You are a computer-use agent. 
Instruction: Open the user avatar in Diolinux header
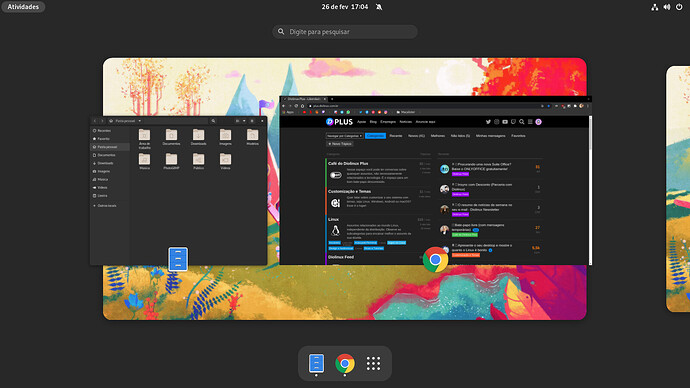(x=538, y=122)
